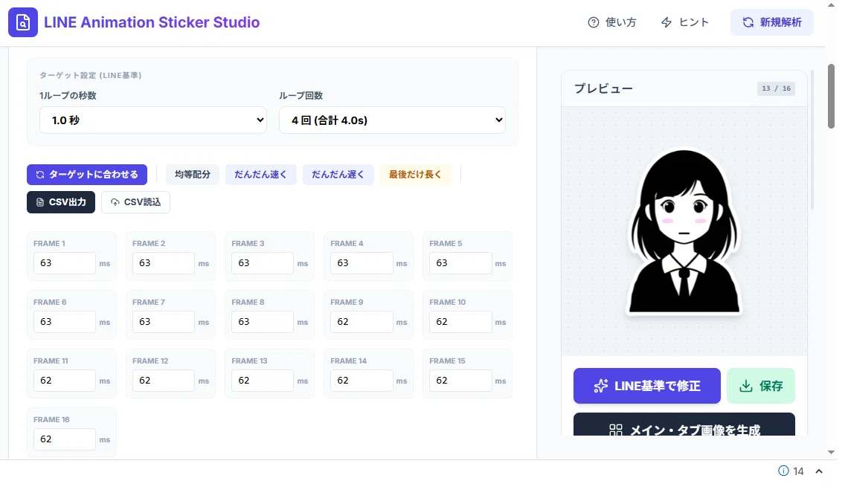Click the FRAME 6 duration field
This screenshot has width=848, height=504.
pos(65,322)
